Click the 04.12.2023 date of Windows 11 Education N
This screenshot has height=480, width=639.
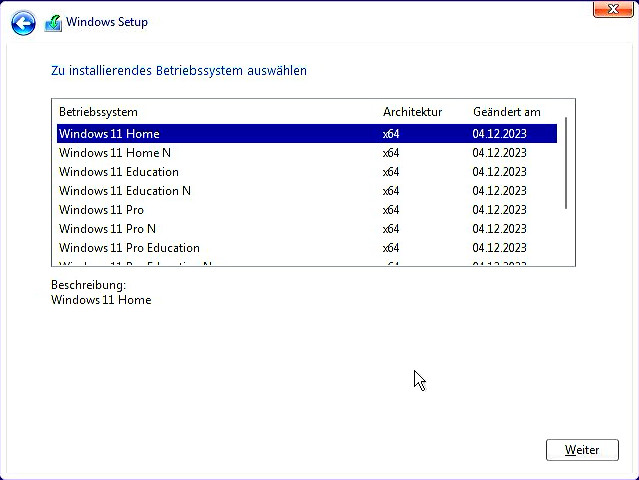pyautogui.click(x=500, y=191)
